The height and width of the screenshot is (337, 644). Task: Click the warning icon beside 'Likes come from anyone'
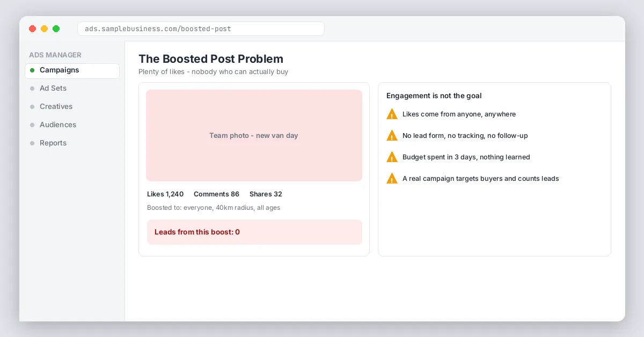392,114
